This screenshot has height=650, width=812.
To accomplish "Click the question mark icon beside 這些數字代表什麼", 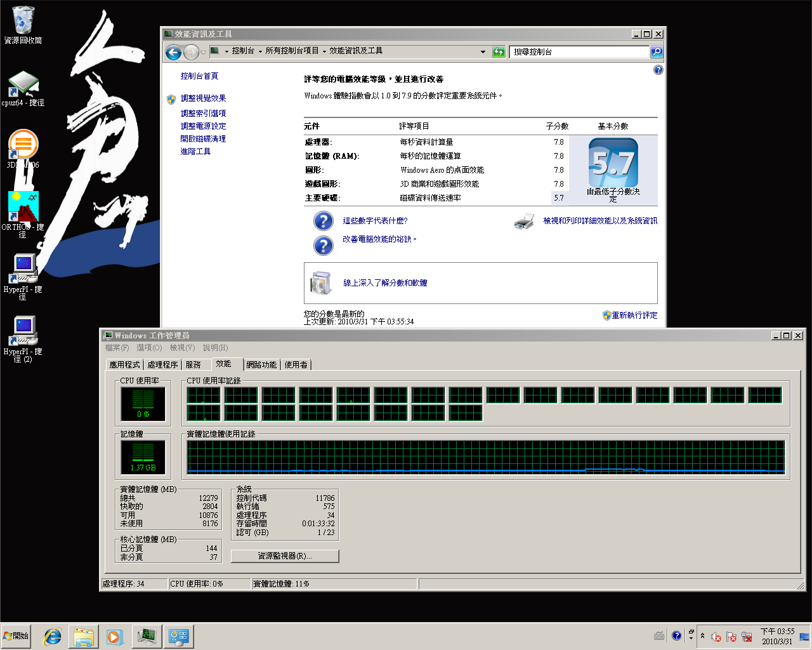I will pyautogui.click(x=324, y=221).
